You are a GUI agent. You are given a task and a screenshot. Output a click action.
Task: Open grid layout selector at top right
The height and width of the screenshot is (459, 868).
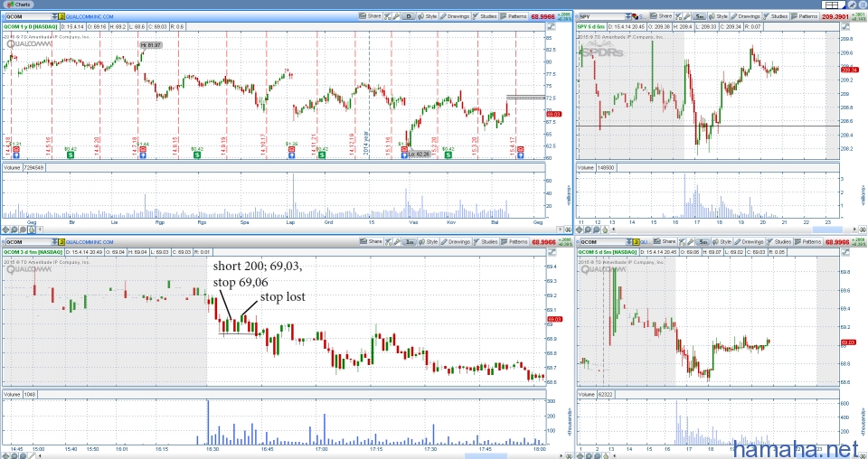coord(834,5)
